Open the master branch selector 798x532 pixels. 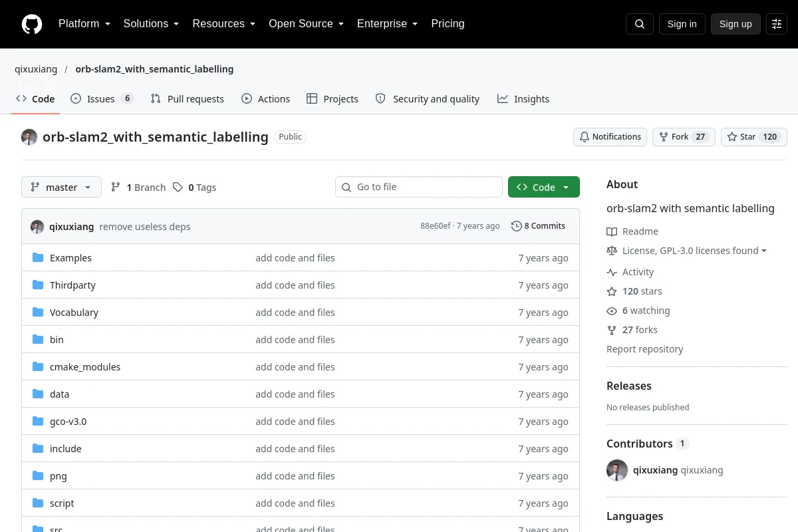point(61,188)
